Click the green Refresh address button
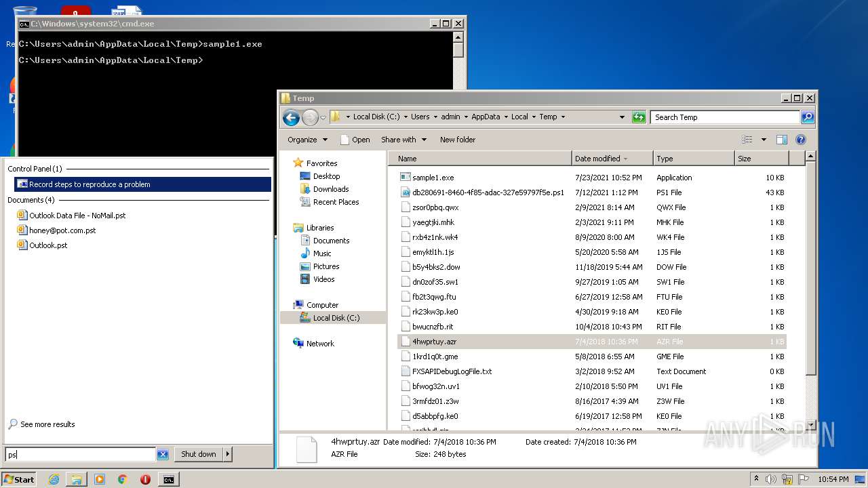 click(x=639, y=117)
